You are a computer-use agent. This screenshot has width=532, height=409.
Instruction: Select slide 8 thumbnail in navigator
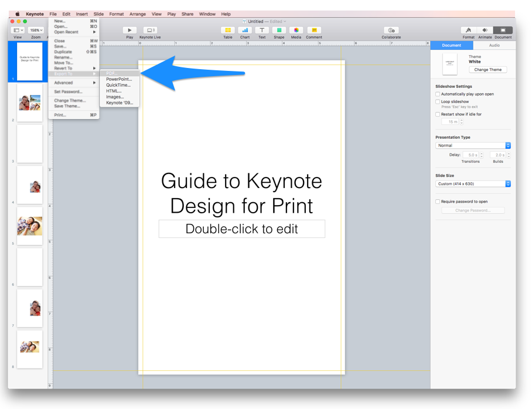pos(29,349)
